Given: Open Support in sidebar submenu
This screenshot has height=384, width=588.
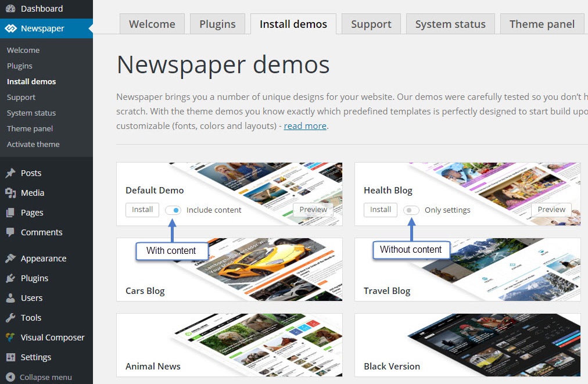Looking at the screenshot, I should point(21,97).
